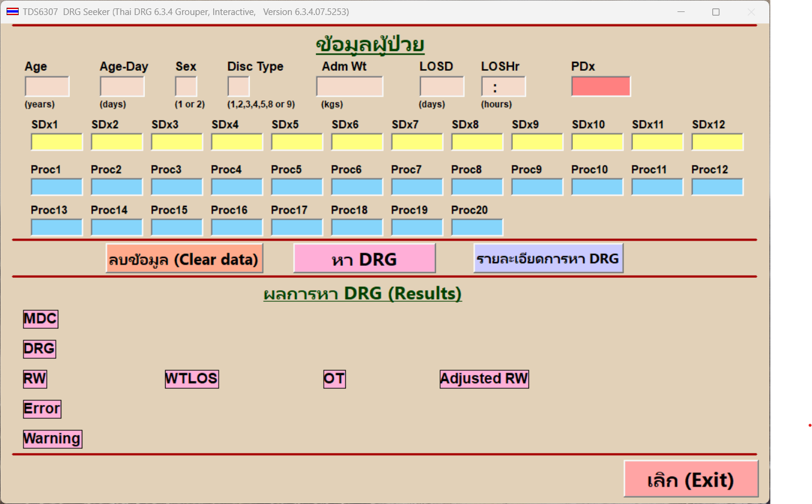Click the Thai flag icon in title bar
Image resolution: width=812 pixels, height=504 pixels.
pos(12,12)
